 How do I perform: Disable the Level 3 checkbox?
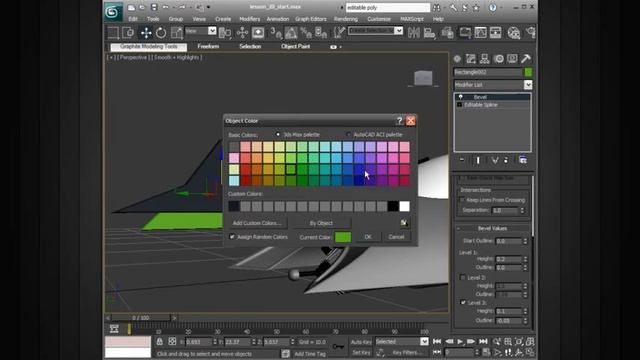pyautogui.click(x=463, y=302)
